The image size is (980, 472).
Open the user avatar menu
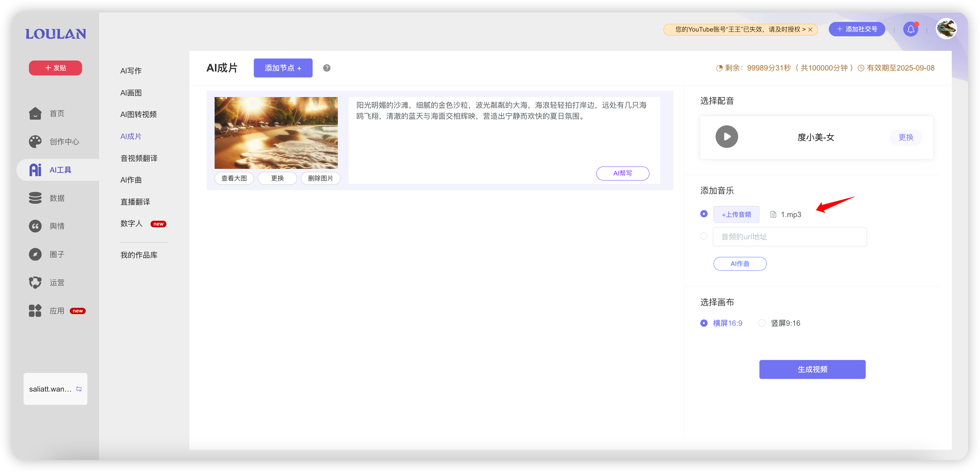coord(946,29)
